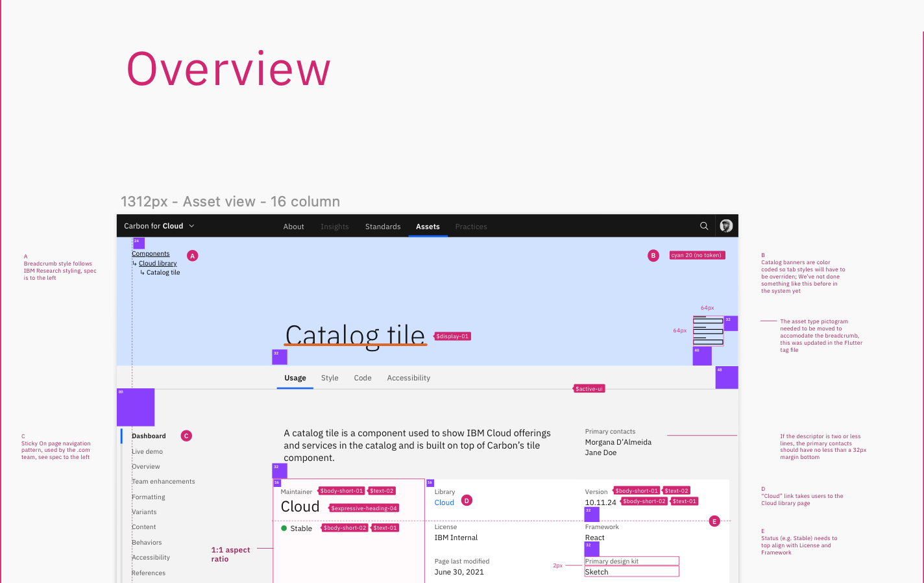
Task: Open the Carbon for Cloud dropdown chevron
Action: click(192, 226)
